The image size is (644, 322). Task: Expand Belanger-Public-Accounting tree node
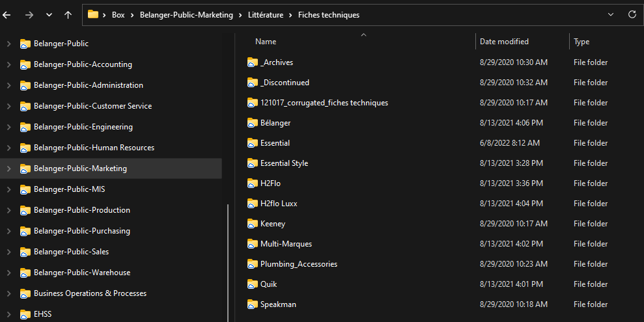[x=8, y=64]
